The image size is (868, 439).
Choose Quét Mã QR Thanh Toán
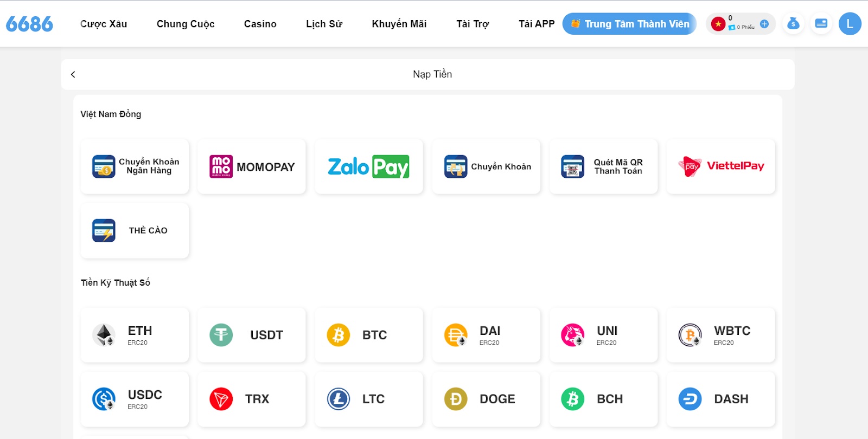click(603, 166)
